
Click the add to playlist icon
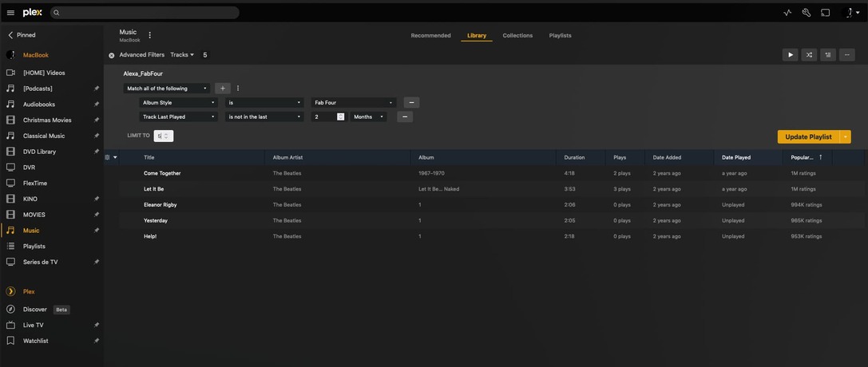pos(828,55)
